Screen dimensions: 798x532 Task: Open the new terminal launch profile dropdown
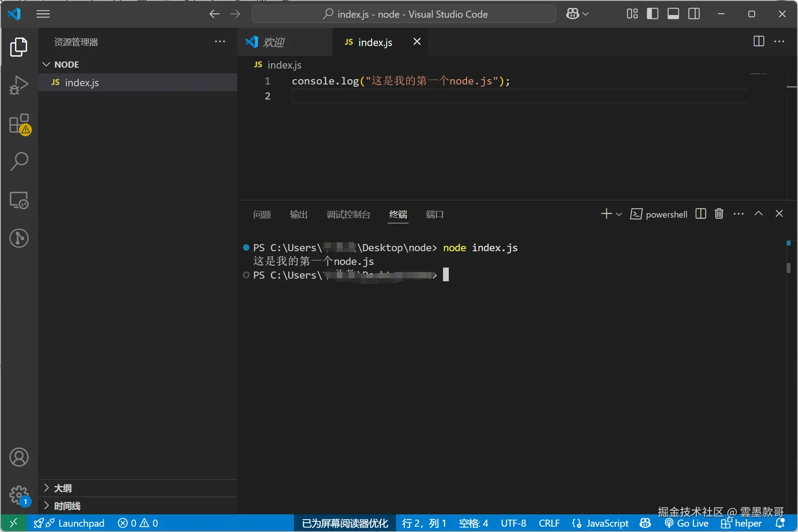[619, 214]
